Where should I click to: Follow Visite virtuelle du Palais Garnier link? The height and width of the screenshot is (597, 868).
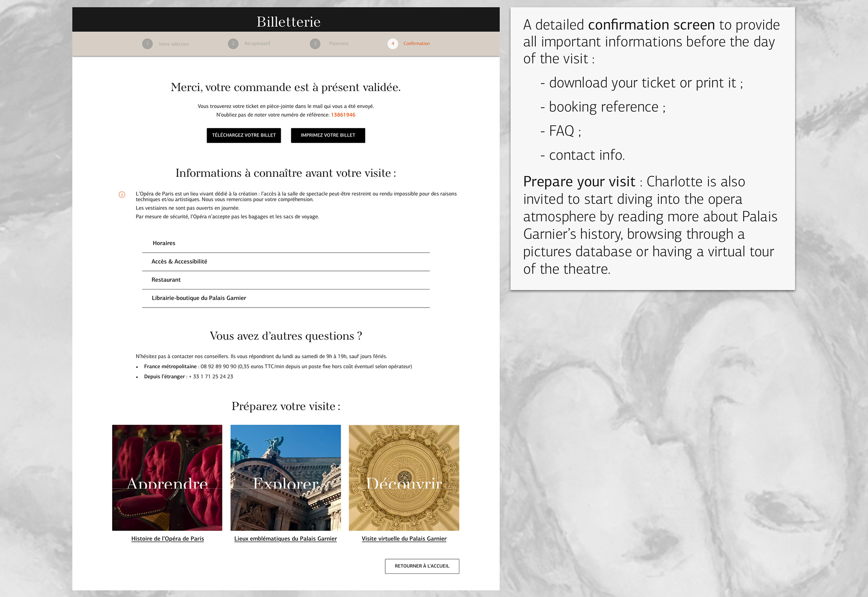(404, 539)
